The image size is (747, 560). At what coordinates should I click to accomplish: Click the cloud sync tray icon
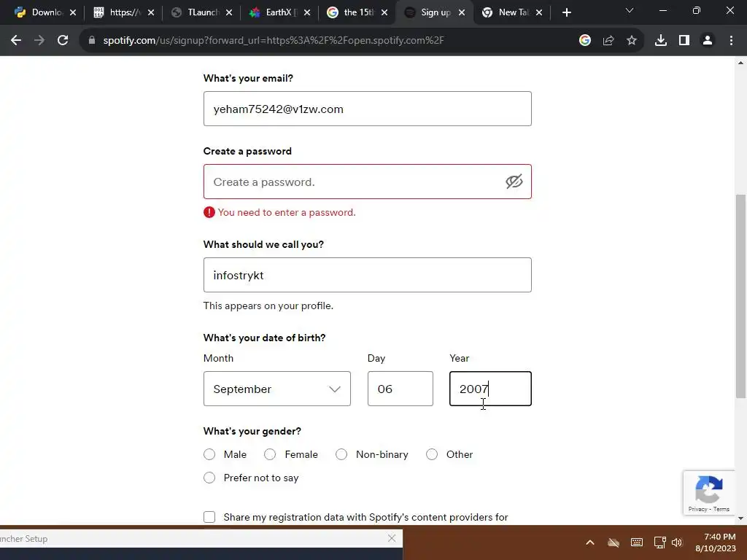click(x=614, y=542)
